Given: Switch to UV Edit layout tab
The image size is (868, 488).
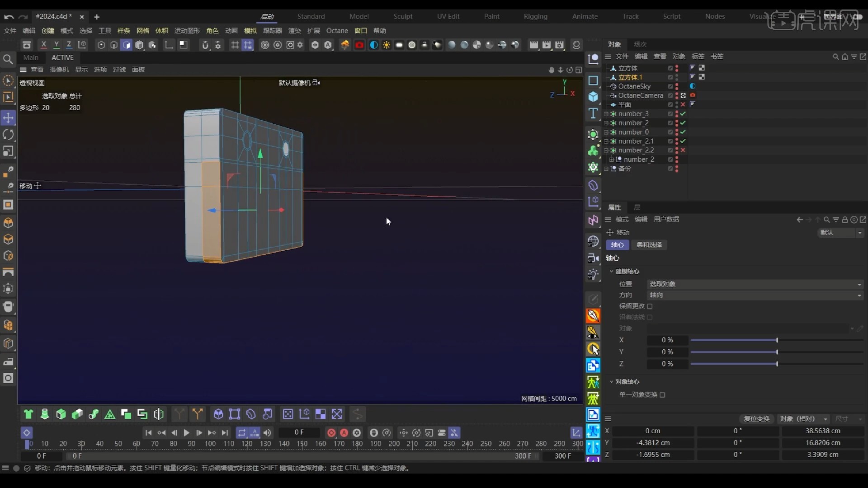Looking at the screenshot, I should [448, 16].
